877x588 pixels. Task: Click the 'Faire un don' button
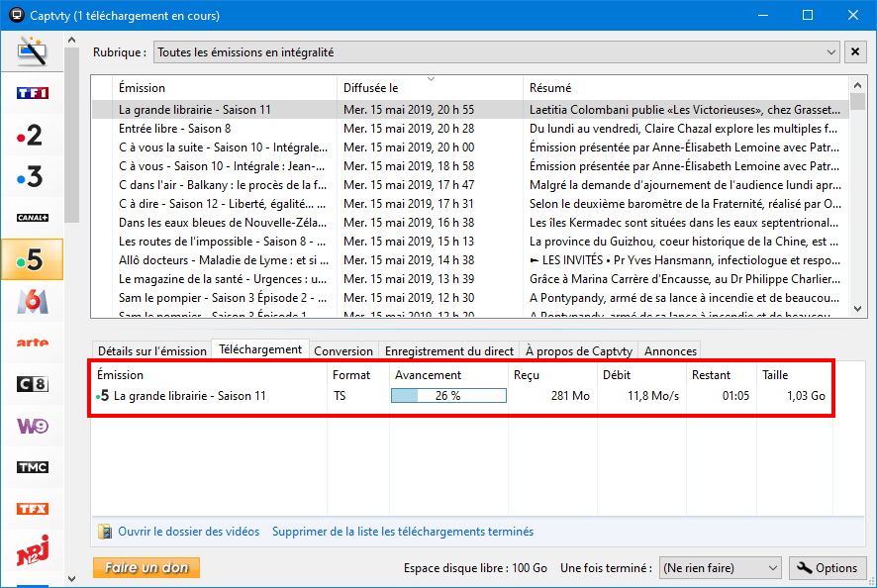point(146,568)
